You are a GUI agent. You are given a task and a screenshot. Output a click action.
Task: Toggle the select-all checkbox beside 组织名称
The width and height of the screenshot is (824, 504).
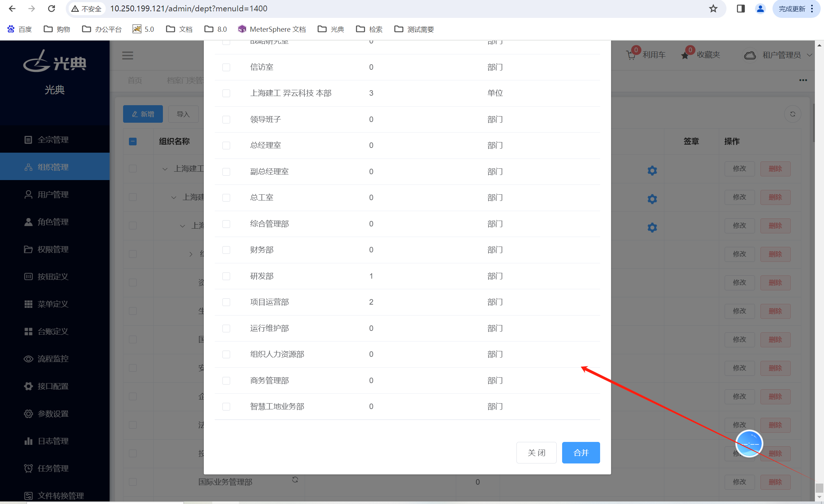(133, 141)
